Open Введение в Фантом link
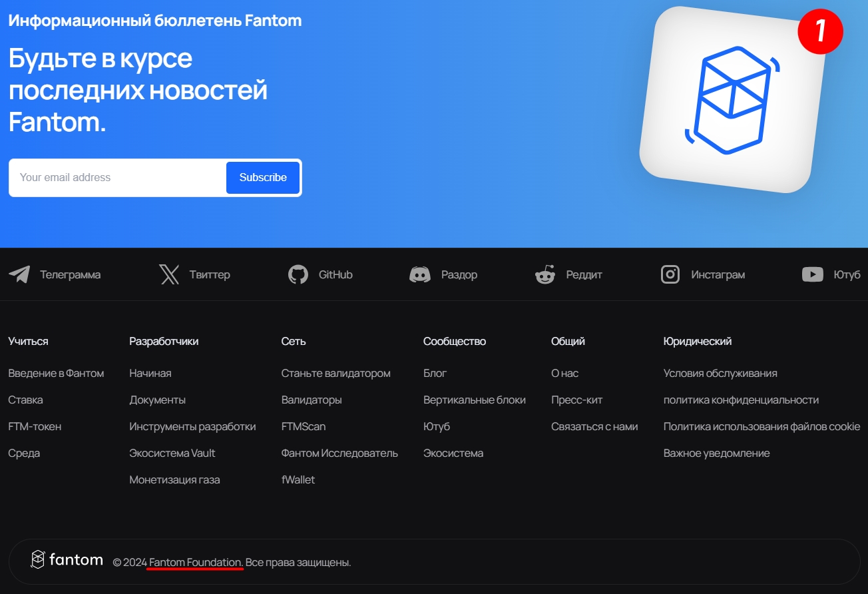 [x=56, y=374]
